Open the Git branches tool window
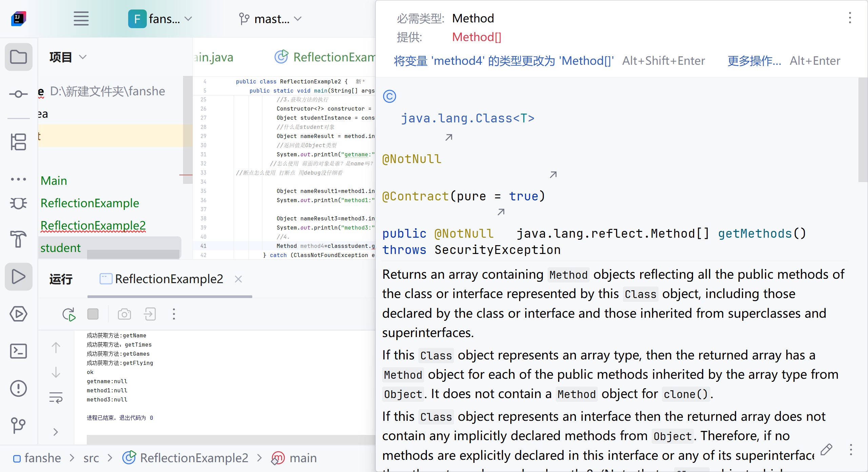The height and width of the screenshot is (472, 868). click(18, 425)
